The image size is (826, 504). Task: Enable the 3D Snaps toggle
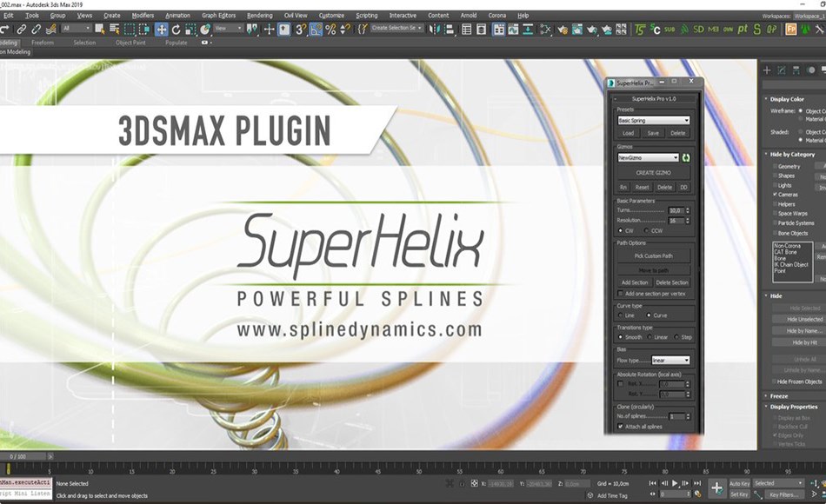[299, 30]
